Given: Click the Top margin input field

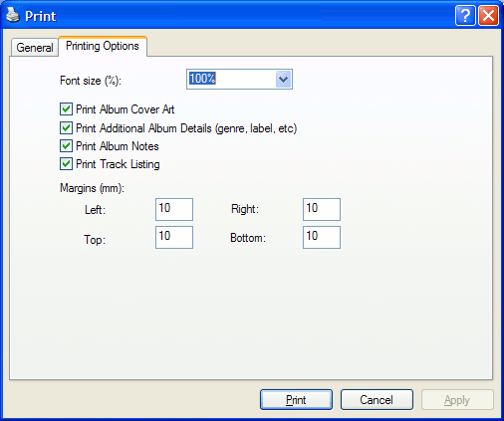Looking at the screenshot, I should click(x=174, y=237).
